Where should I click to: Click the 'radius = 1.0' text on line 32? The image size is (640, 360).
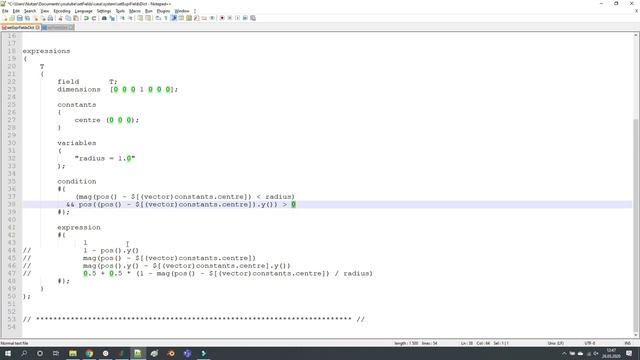[x=105, y=158]
